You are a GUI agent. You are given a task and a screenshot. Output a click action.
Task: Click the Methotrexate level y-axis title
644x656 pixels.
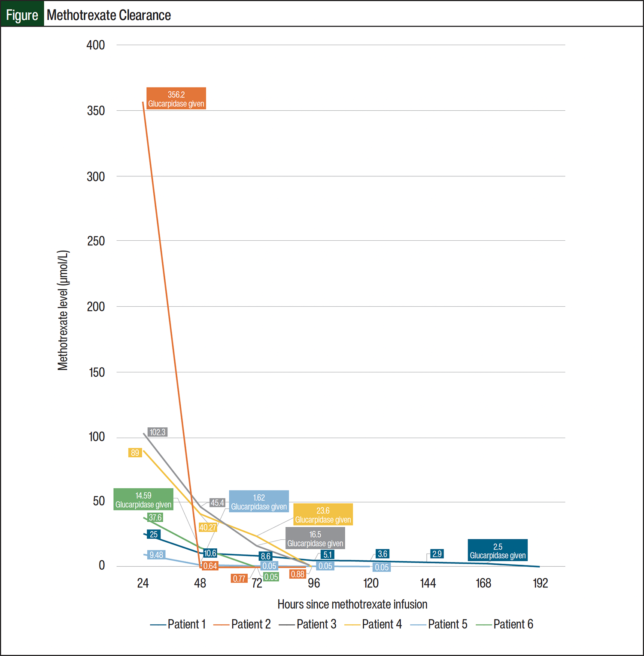point(63,310)
